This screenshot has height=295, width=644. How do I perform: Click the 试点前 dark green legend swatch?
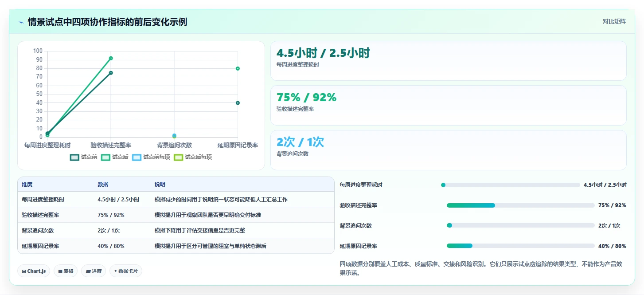pos(74,157)
